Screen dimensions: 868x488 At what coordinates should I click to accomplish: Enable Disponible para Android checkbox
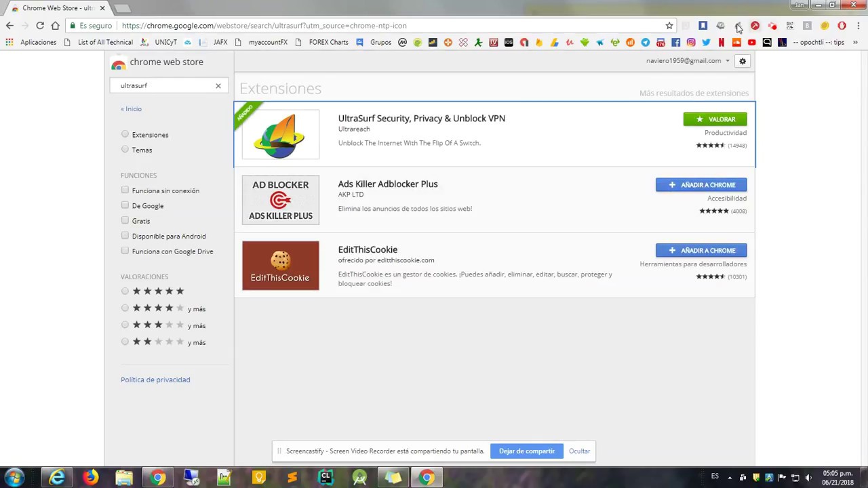click(125, 235)
